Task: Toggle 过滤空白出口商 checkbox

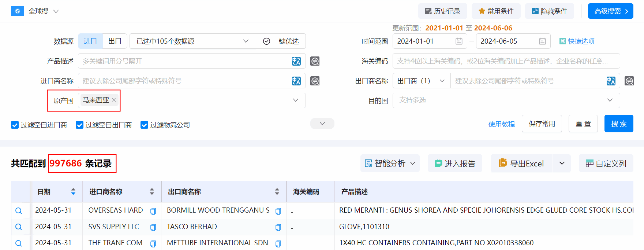Action: (79, 125)
